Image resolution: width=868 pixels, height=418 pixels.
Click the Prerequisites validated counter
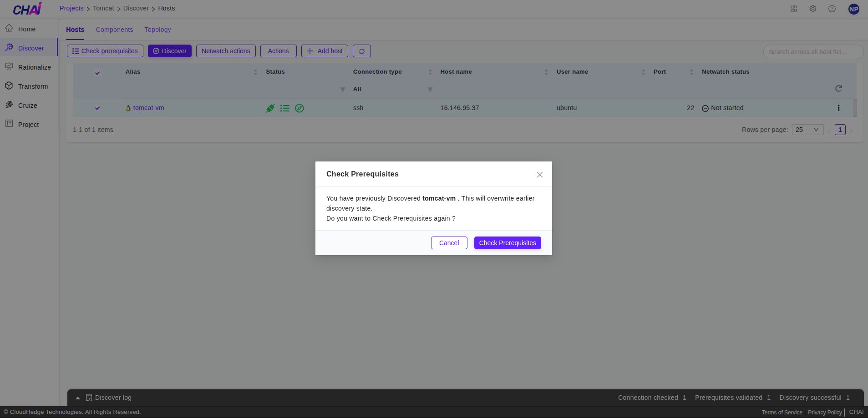(x=733, y=398)
